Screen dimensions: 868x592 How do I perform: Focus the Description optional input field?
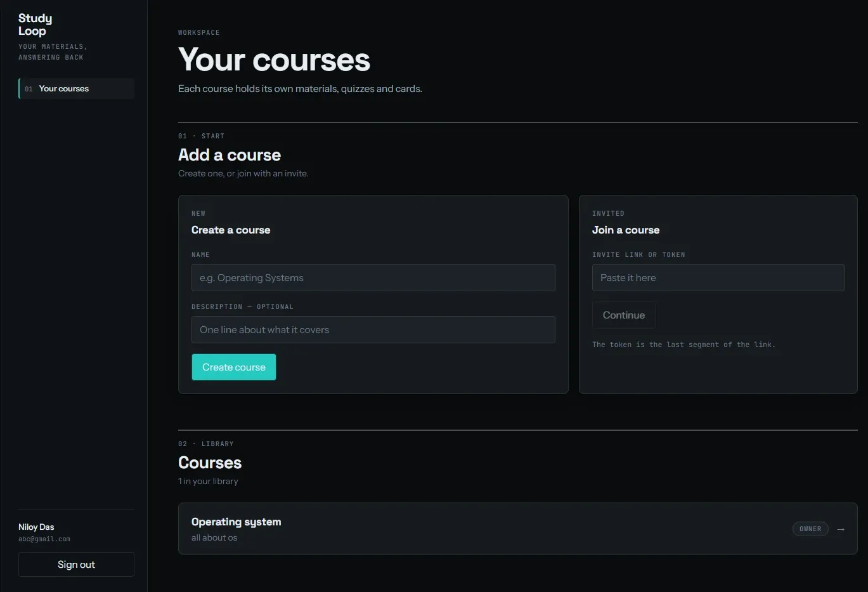click(373, 330)
